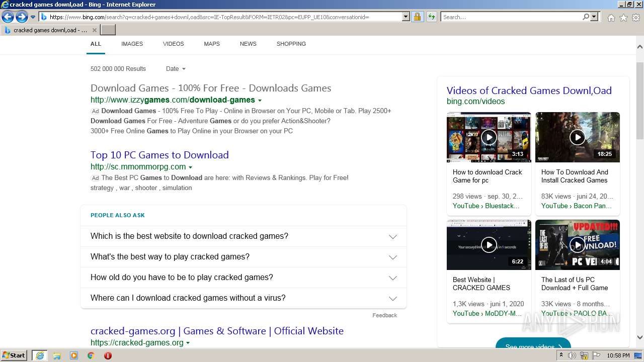Viewport: 644px width, 362px height.
Task: Expand the cracked-games.org URL dropdown arrow
Action: [x=188, y=343]
